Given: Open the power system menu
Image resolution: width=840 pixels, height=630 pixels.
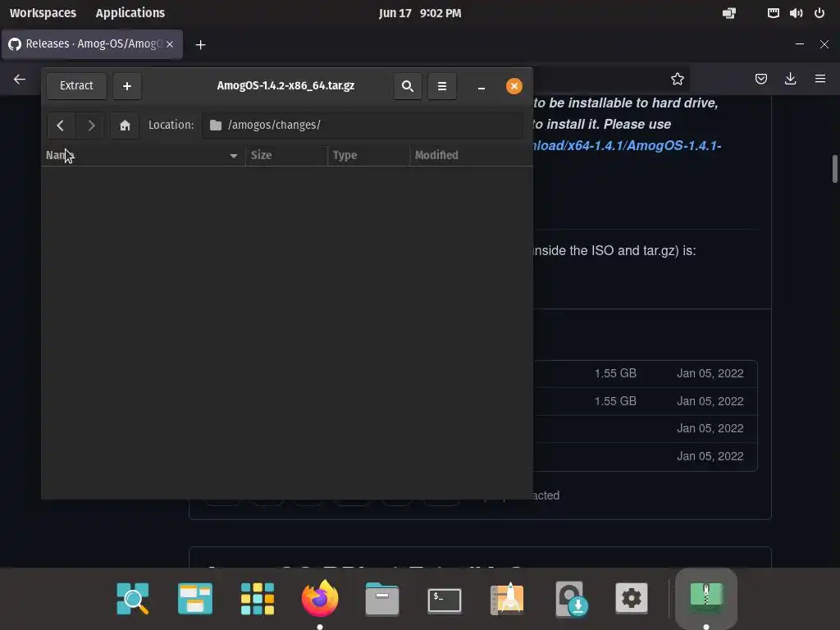Looking at the screenshot, I should tap(819, 13).
